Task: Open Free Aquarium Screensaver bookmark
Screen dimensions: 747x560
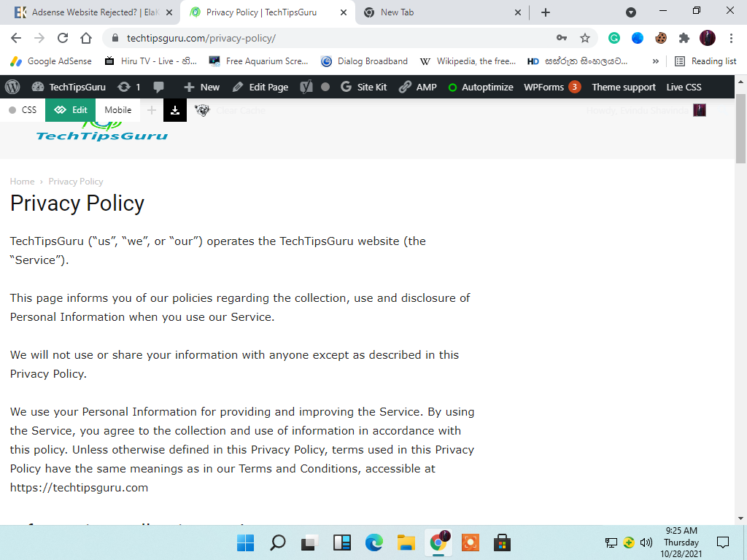Action: [259, 61]
